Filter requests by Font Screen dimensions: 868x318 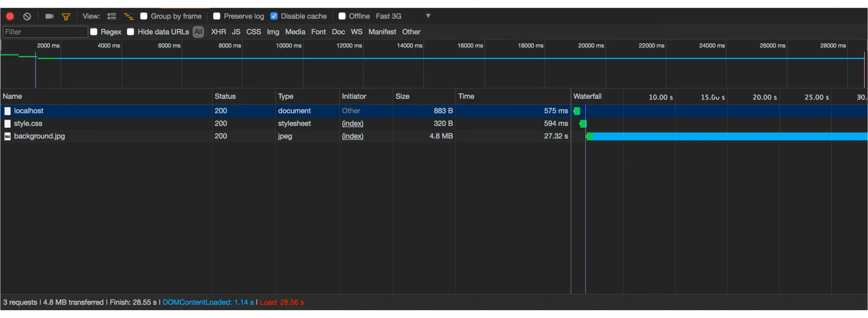[x=319, y=32]
